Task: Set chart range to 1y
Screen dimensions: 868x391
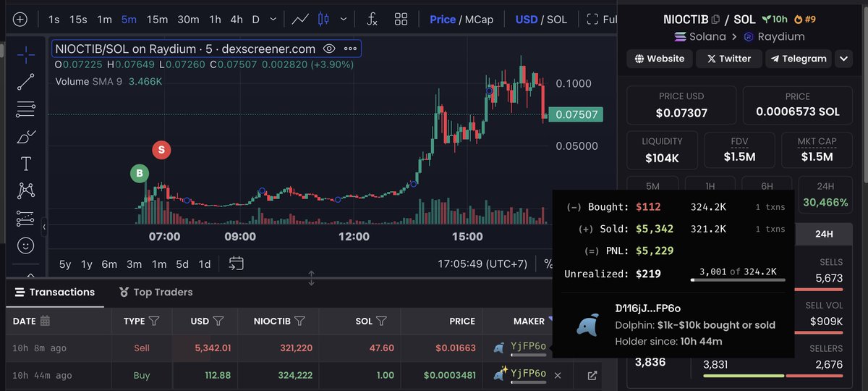Action: [87, 264]
